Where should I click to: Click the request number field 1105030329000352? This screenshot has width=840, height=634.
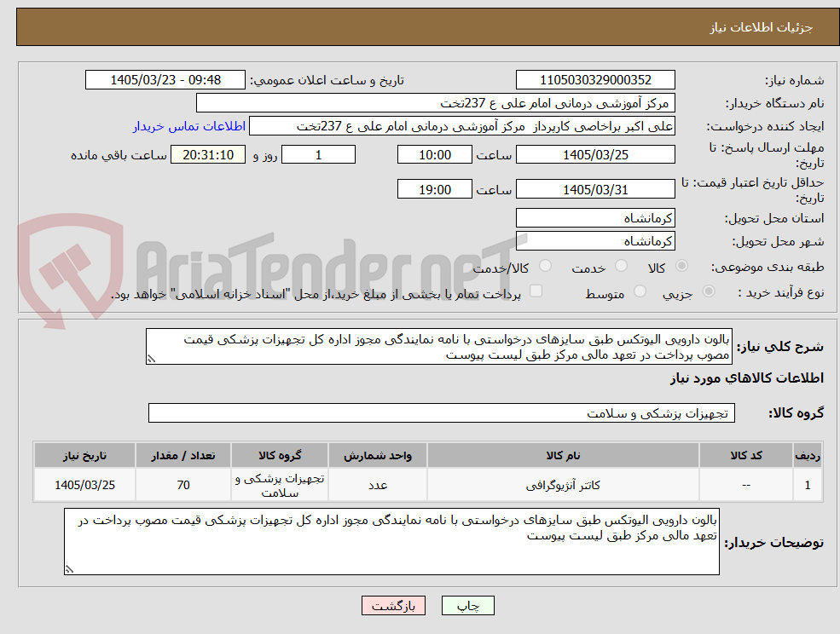595,80
